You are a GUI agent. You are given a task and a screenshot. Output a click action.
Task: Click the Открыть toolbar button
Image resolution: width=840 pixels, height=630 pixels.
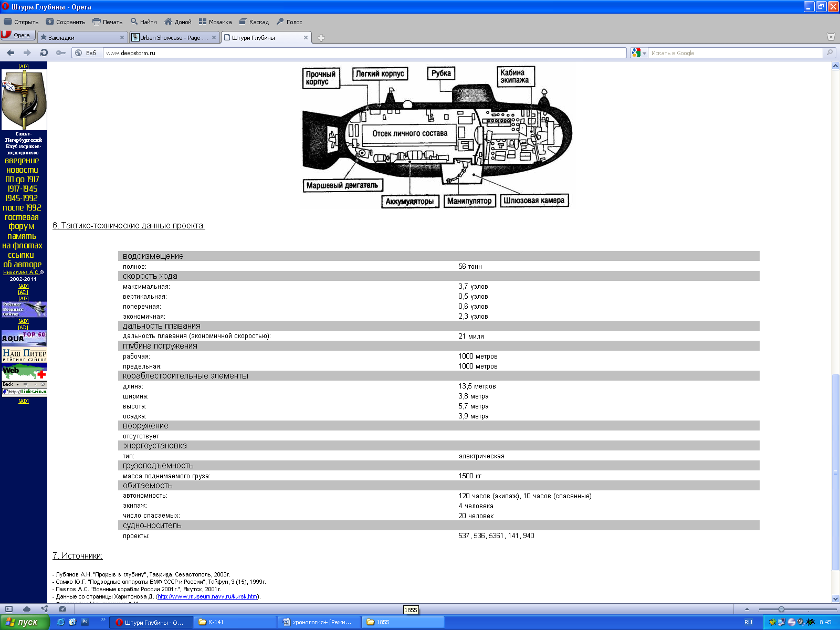pyautogui.click(x=21, y=22)
